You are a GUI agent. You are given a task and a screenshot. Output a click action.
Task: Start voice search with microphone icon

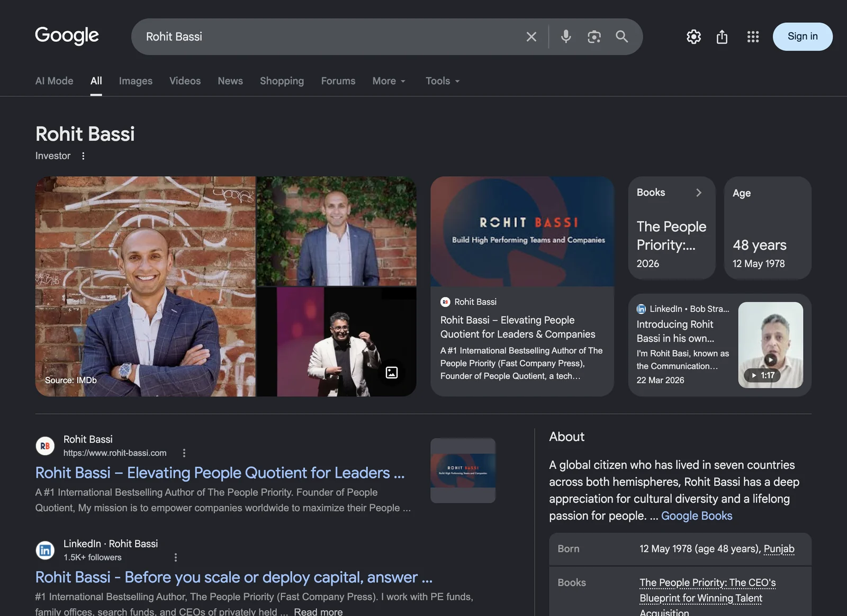click(x=566, y=37)
